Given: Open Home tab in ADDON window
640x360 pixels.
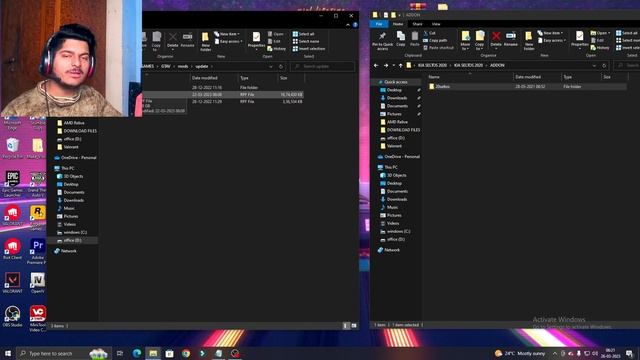Looking at the screenshot, I should click(x=398, y=24).
